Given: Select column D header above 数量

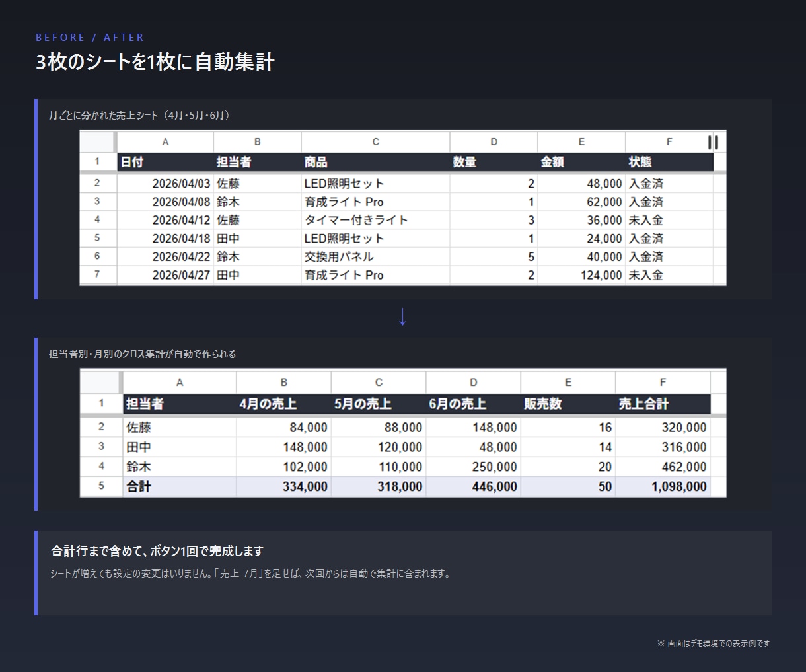Looking at the screenshot, I should tap(494, 142).
